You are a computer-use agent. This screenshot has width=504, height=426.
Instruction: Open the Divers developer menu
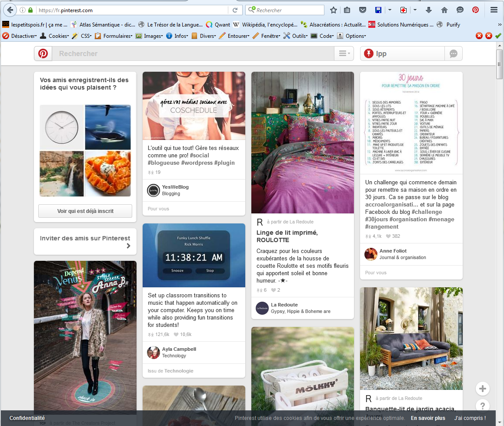(x=204, y=36)
